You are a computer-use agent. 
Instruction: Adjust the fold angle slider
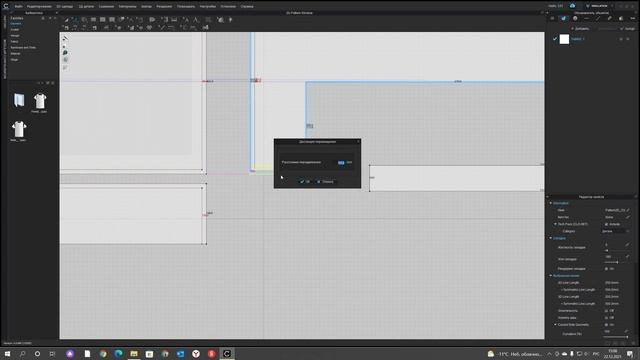click(616, 262)
